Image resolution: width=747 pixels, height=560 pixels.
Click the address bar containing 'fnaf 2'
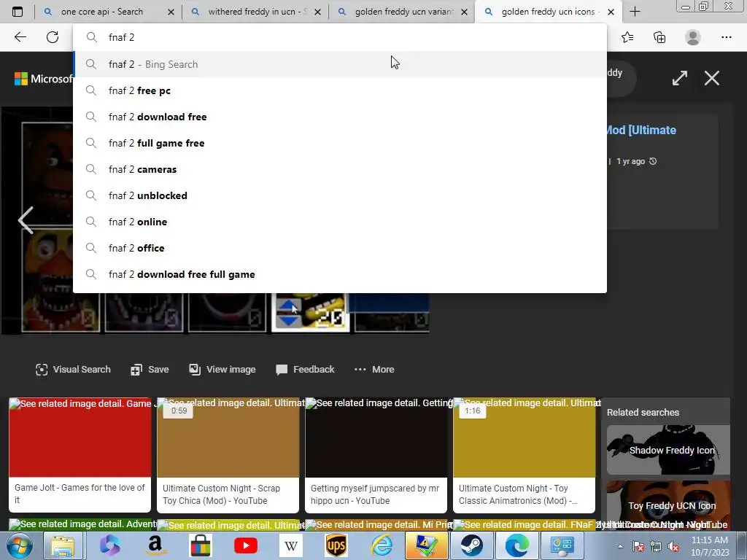340,37
